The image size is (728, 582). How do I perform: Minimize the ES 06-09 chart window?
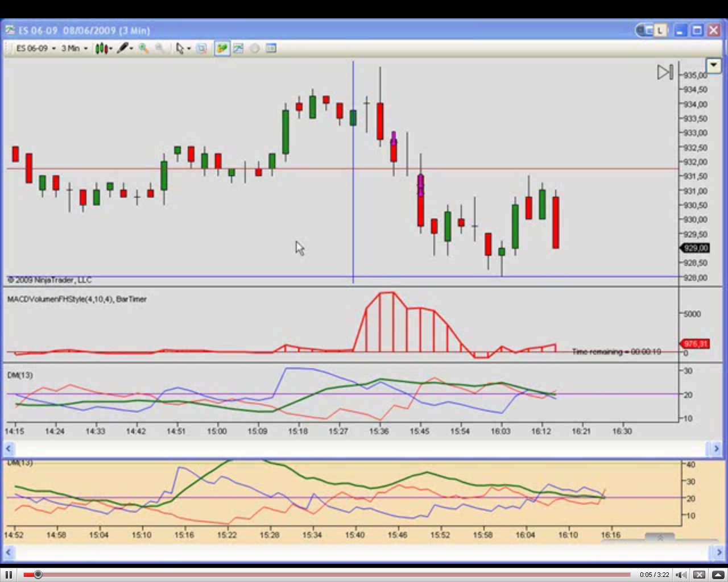680,30
